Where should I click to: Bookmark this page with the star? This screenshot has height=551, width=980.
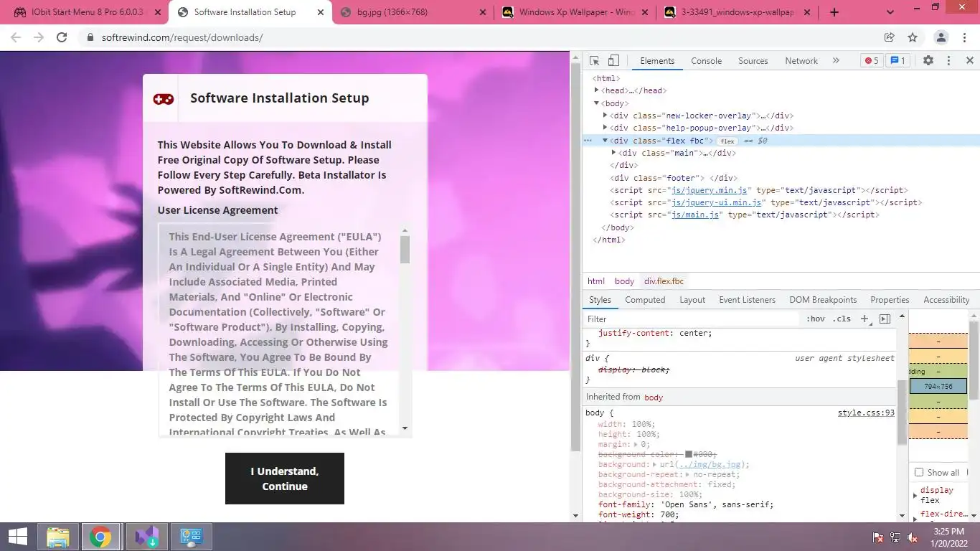click(x=913, y=37)
